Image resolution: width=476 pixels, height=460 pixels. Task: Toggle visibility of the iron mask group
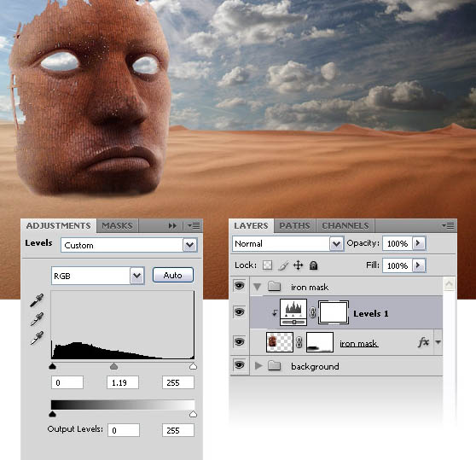pos(239,285)
